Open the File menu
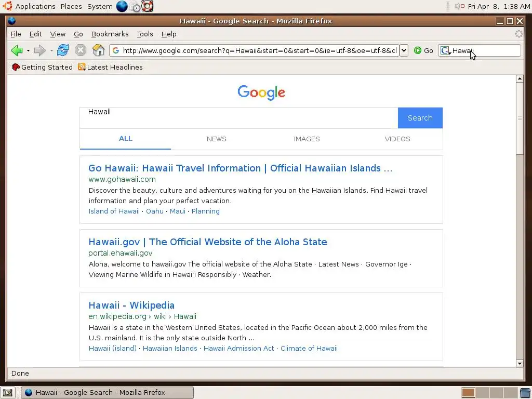This screenshot has height=399, width=532. tap(16, 34)
